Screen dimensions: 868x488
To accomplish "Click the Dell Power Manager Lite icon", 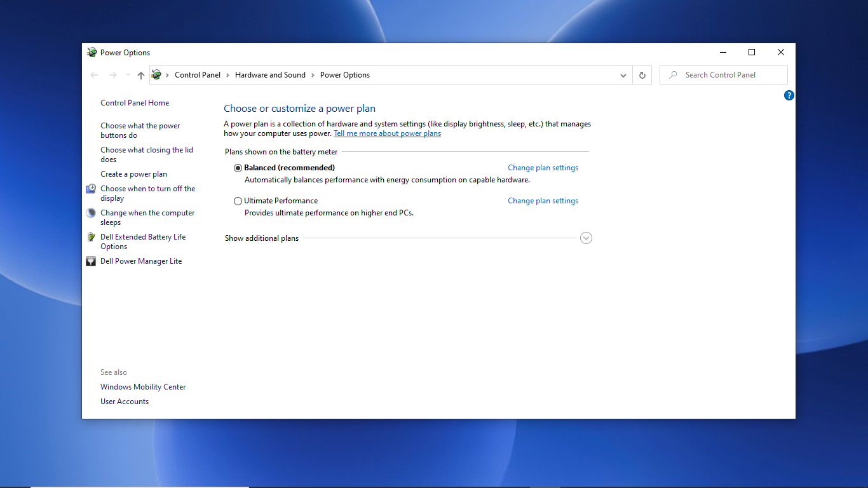I will click(x=91, y=261).
